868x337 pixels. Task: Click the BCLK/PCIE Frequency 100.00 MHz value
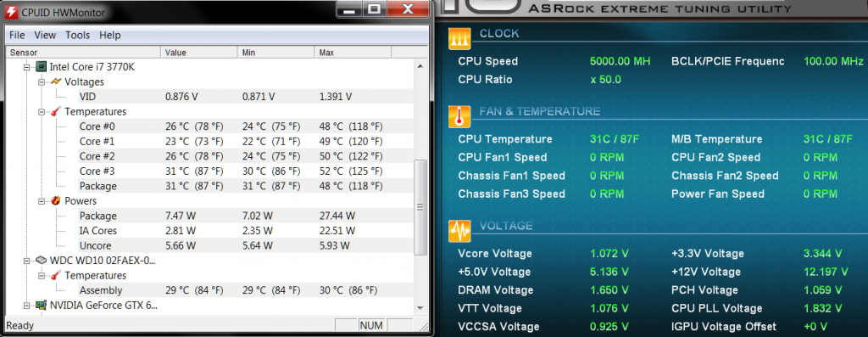(833, 61)
